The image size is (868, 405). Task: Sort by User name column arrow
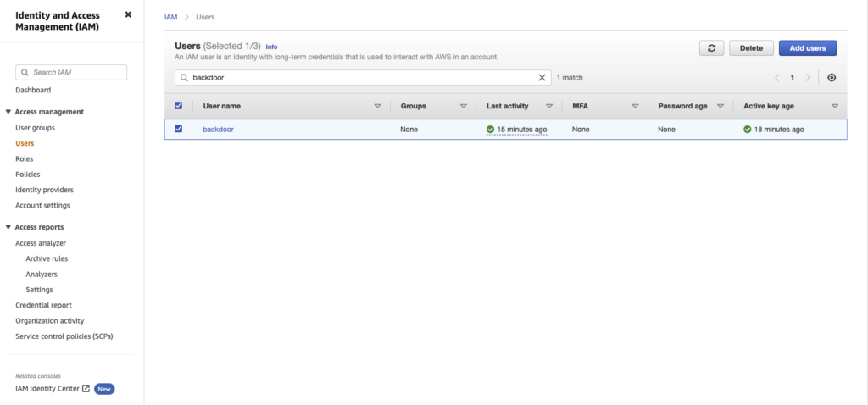[377, 106]
